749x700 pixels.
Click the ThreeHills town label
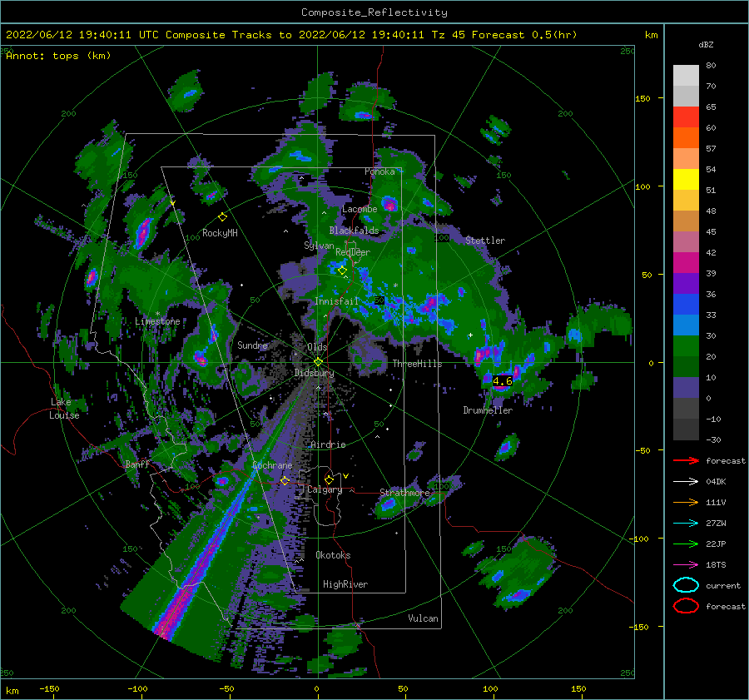[417, 364]
